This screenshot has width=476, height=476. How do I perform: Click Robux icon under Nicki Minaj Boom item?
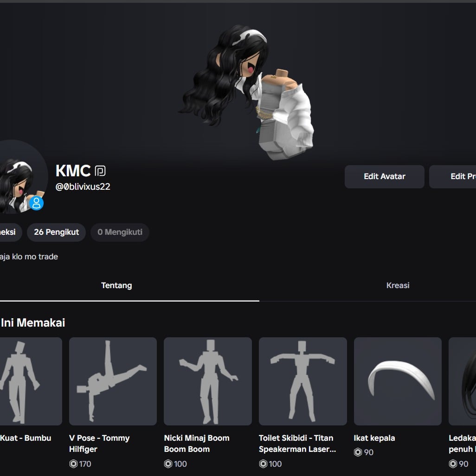[168, 463]
